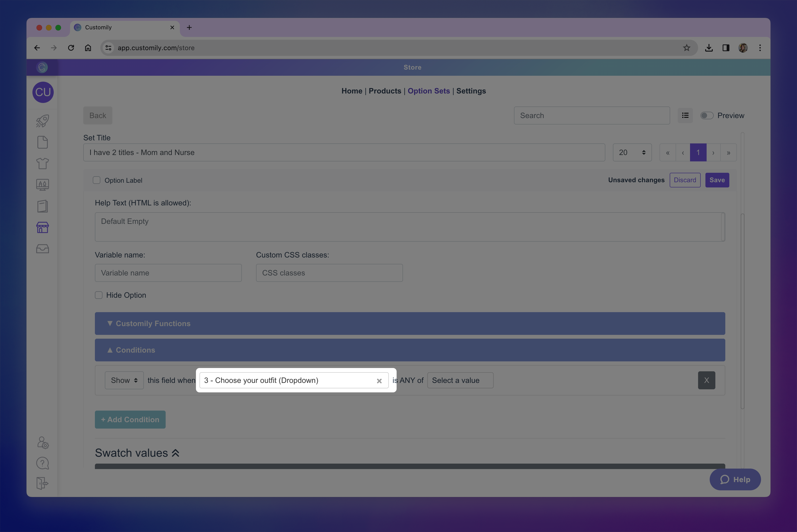Image resolution: width=797 pixels, height=532 pixels.
Task: Open the Settings navigation link
Action: [x=471, y=91]
